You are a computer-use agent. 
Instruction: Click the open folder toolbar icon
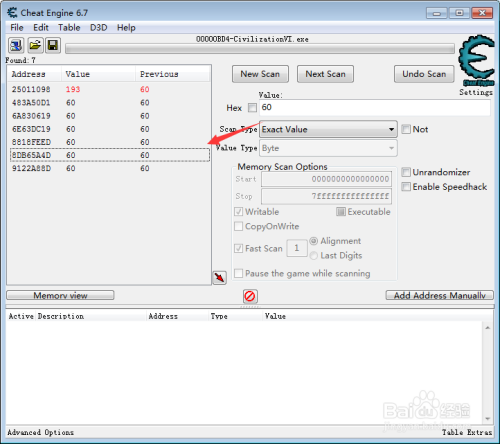35,45
